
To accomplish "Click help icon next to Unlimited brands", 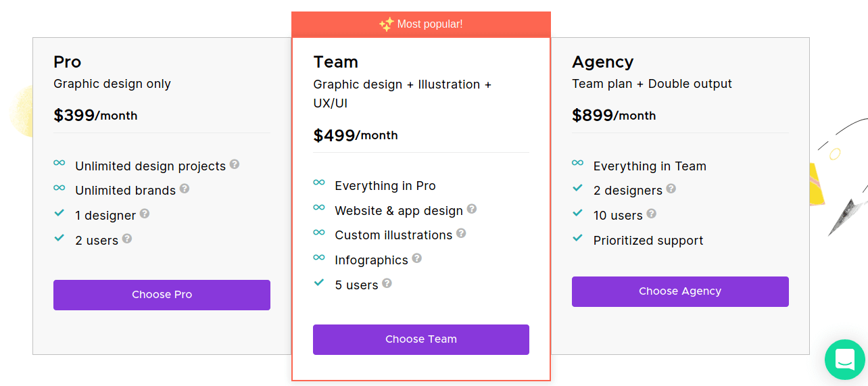I will (x=185, y=189).
